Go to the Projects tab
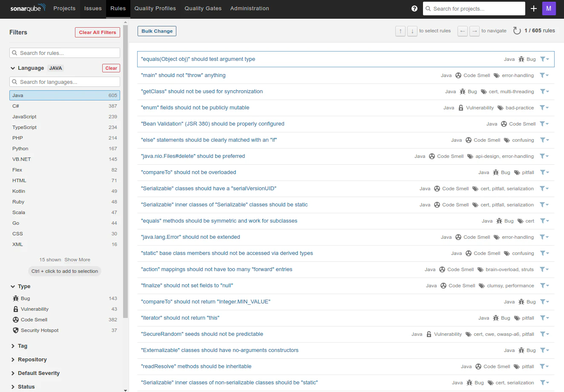 click(64, 9)
